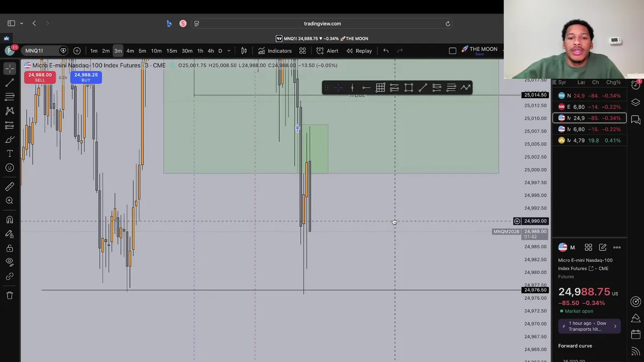The width and height of the screenshot is (644, 362).
Task: Grab the floating toolbar drag handle
Action: tap(326, 88)
